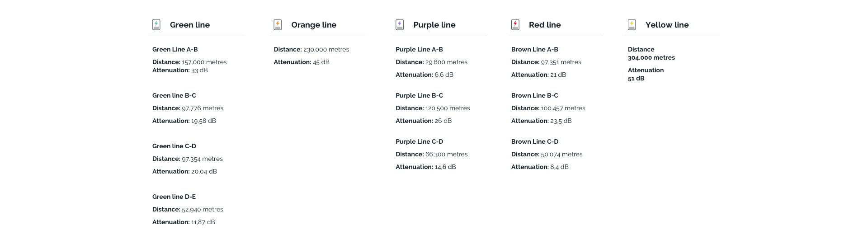The width and height of the screenshot is (868, 249).
Task: Click Purple Line B-C section title
Action: coord(419,95)
